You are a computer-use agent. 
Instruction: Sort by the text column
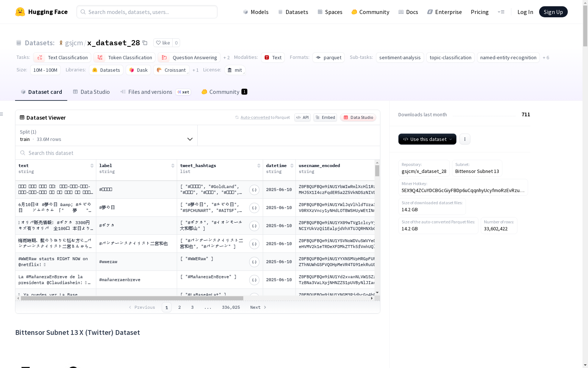pyautogui.click(x=92, y=166)
